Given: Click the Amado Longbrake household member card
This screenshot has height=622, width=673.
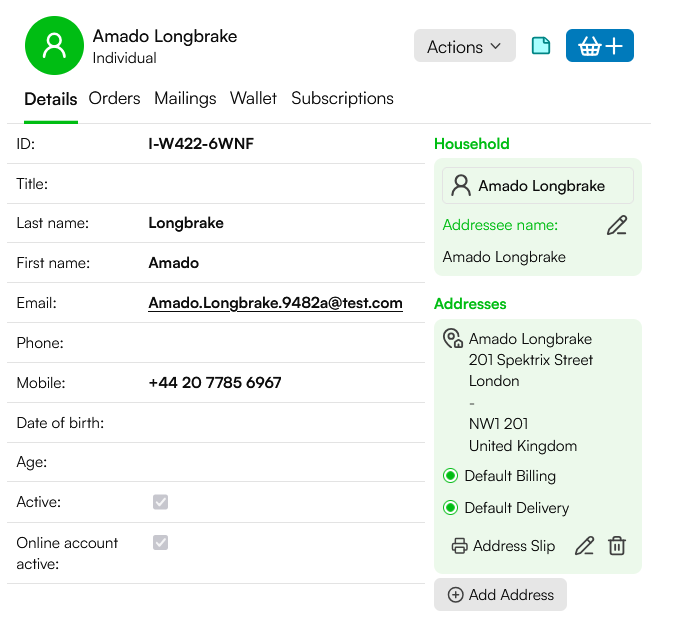Looking at the screenshot, I should pos(538,186).
